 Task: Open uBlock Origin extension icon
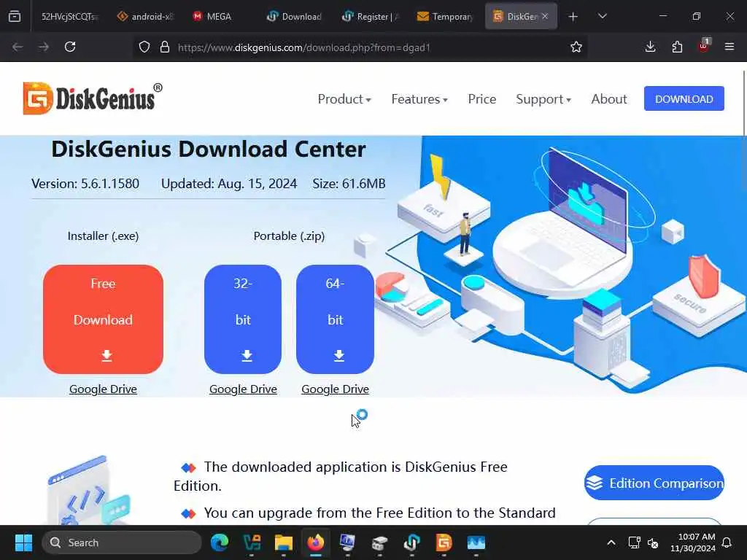point(704,46)
